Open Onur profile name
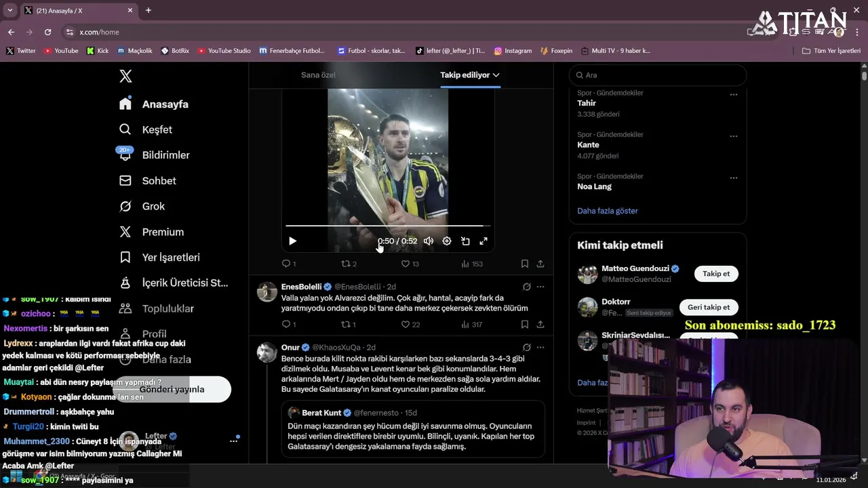868x488 pixels. (290, 347)
